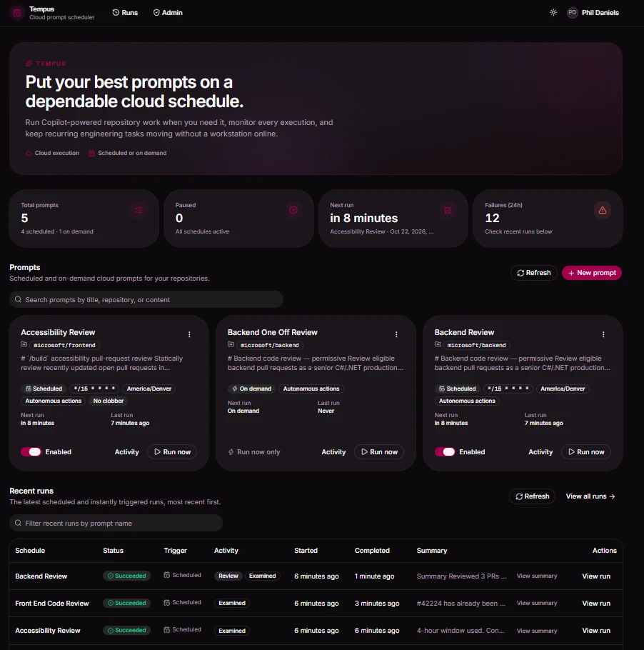Click the On demand badge on Backend One Off Review
644x650 pixels.
251,389
